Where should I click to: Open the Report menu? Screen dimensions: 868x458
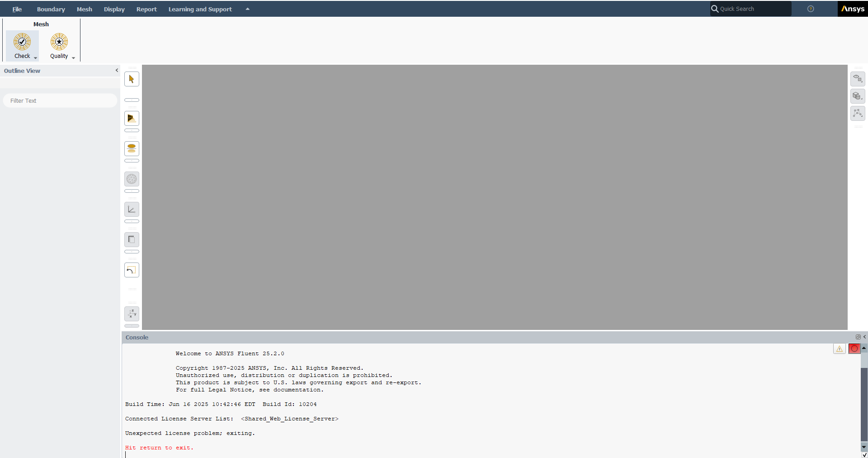[146, 9]
